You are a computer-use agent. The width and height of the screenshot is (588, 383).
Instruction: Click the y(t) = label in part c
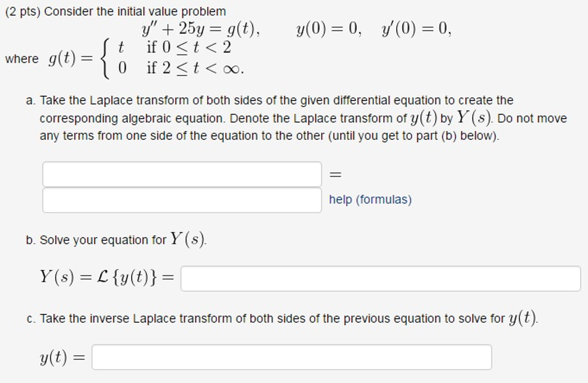62,357
